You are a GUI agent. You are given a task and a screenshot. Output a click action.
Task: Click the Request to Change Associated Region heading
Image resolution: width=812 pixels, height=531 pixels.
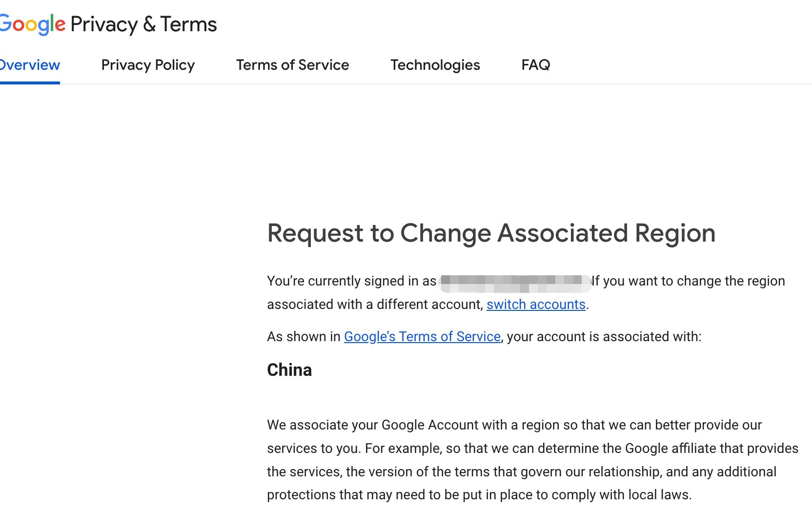pyautogui.click(x=491, y=233)
